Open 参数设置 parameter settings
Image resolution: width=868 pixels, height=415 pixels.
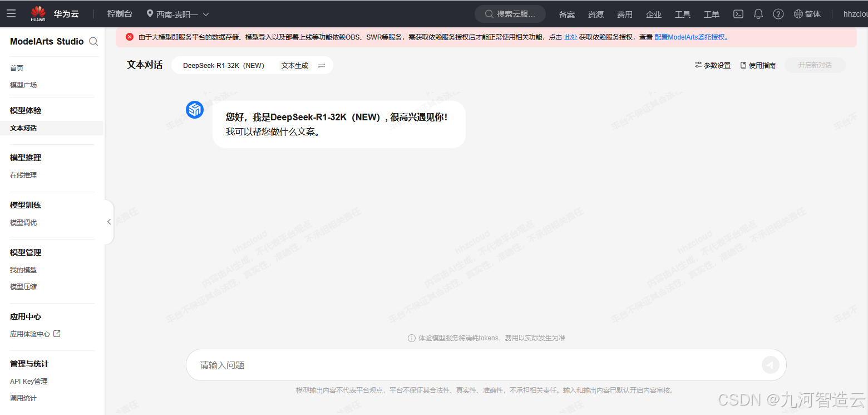tap(713, 65)
